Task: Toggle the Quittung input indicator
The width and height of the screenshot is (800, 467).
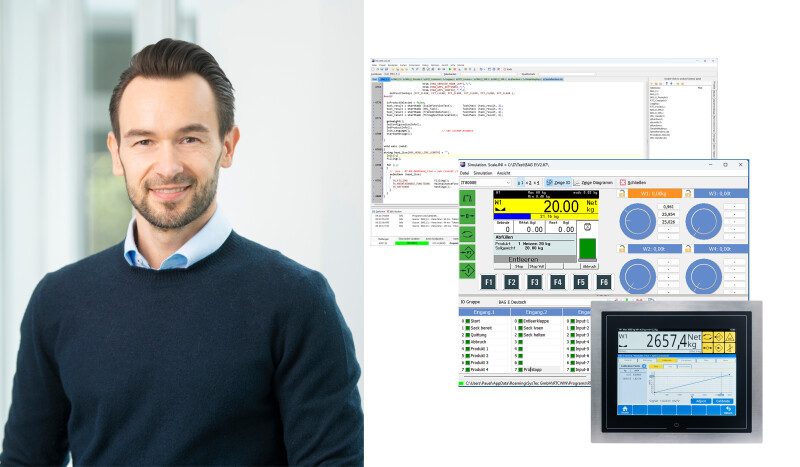Action: [467, 335]
